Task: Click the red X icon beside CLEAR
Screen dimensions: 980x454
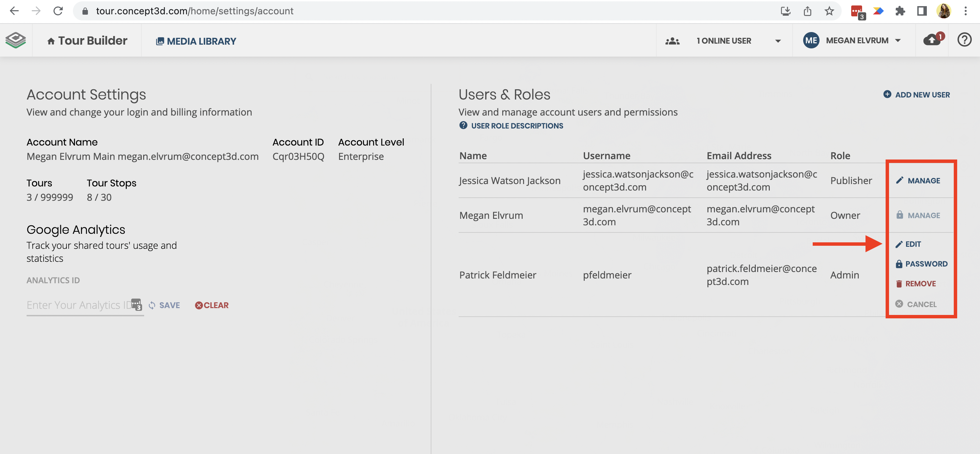Action: pos(198,305)
